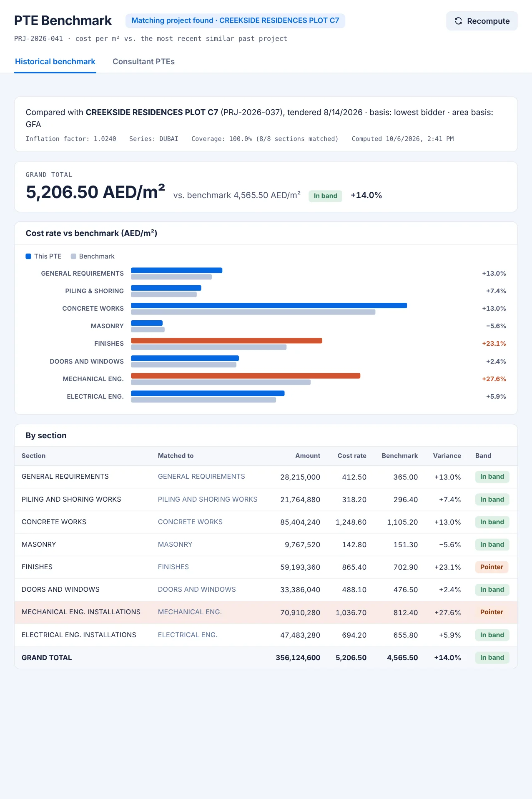The width and height of the screenshot is (532, 799).
Task: Click the Section column header
Action: 33,456
